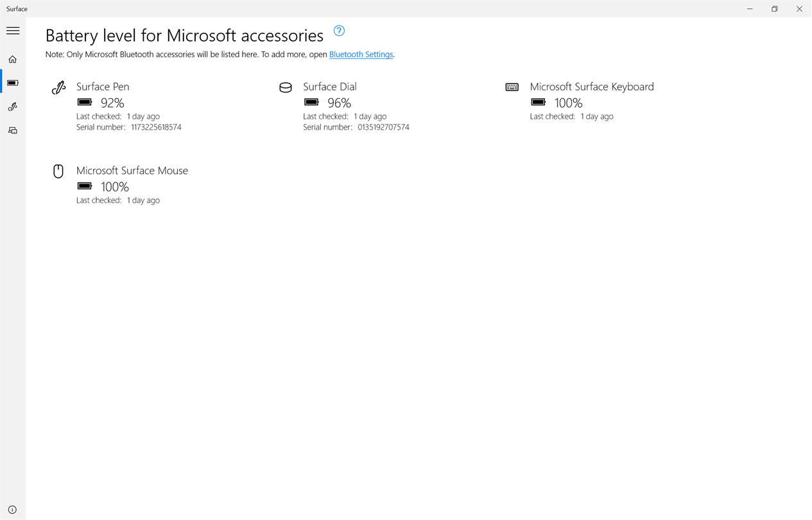Minimize the Surface app window
Image resolution: width=812 pixels, height=520 pixels.
750,9
